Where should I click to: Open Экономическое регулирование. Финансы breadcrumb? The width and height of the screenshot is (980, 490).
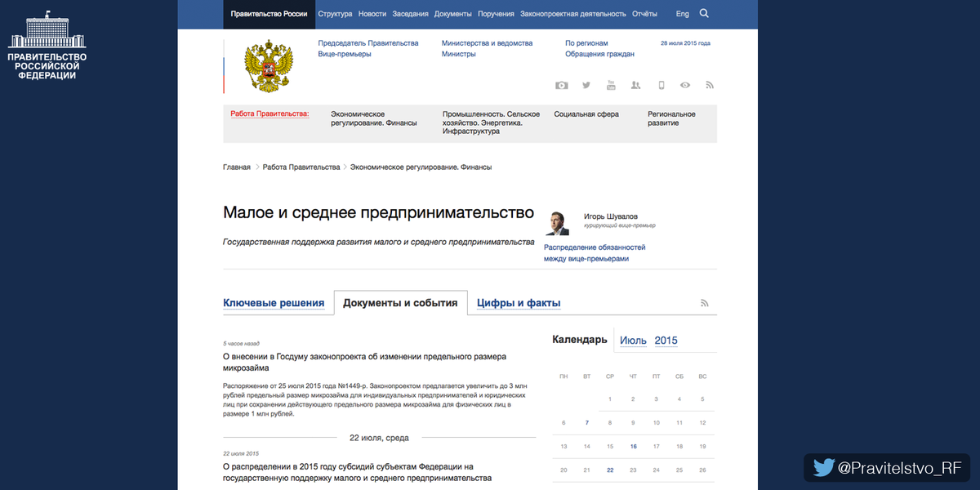click(421, 167)
